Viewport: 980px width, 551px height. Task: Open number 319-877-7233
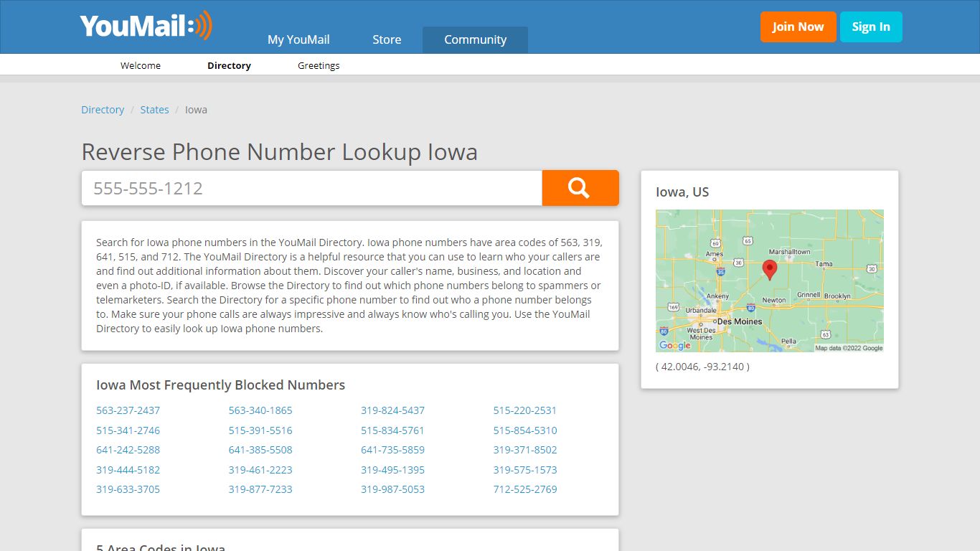pos(260,489)
